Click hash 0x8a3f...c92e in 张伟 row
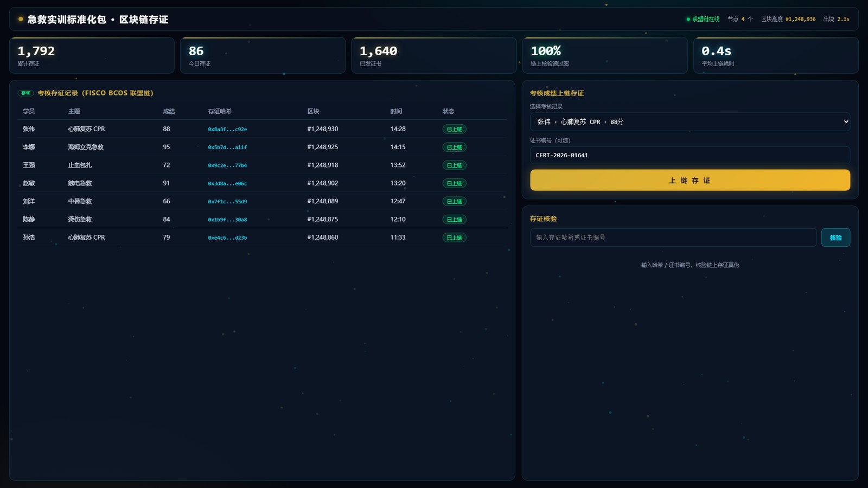868x488 pixels. pyautogui.click(x=227, y=129)
